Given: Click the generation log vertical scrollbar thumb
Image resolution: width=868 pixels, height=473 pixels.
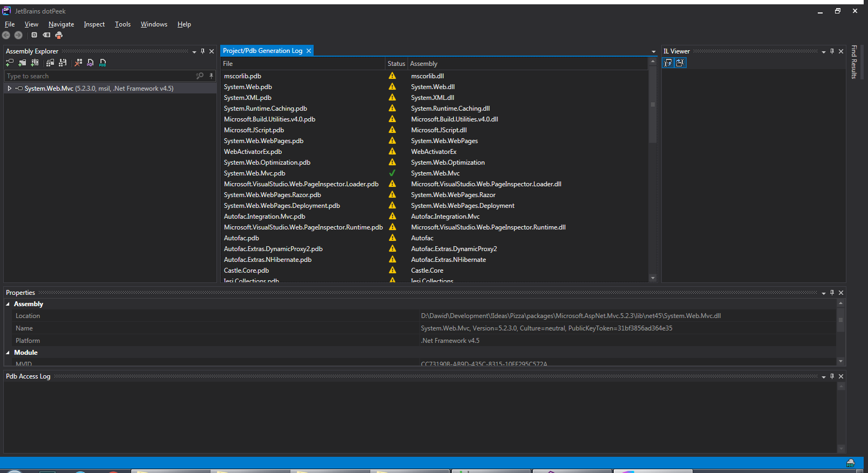Looking at the screenshot, I should pos(653,104).
